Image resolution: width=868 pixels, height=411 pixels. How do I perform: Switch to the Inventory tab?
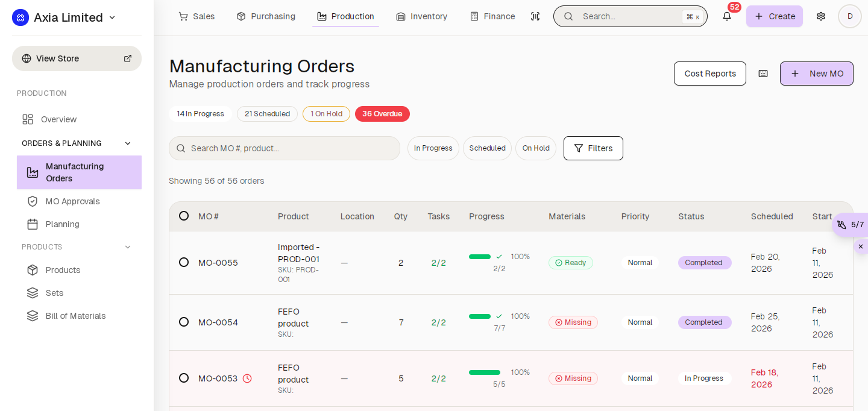422,16
